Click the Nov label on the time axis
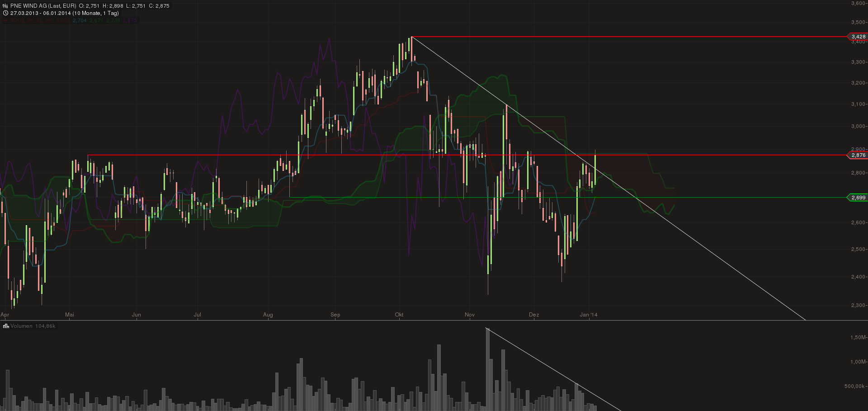 pos(470,315)
